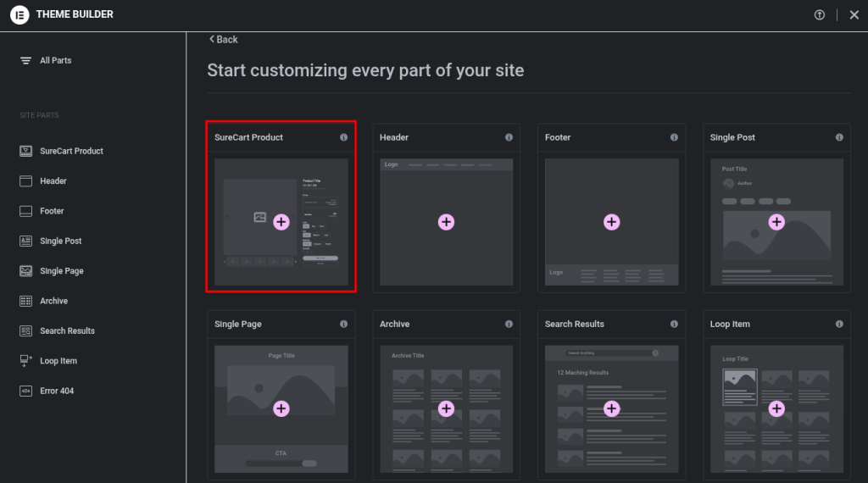The image size is (868, 483).
Task: Open SureCart Product in sidebar
Action: click(71, 151)
